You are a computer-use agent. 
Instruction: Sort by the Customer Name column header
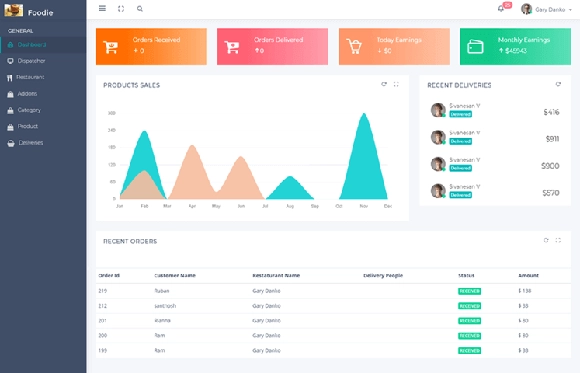click(175, 275)
